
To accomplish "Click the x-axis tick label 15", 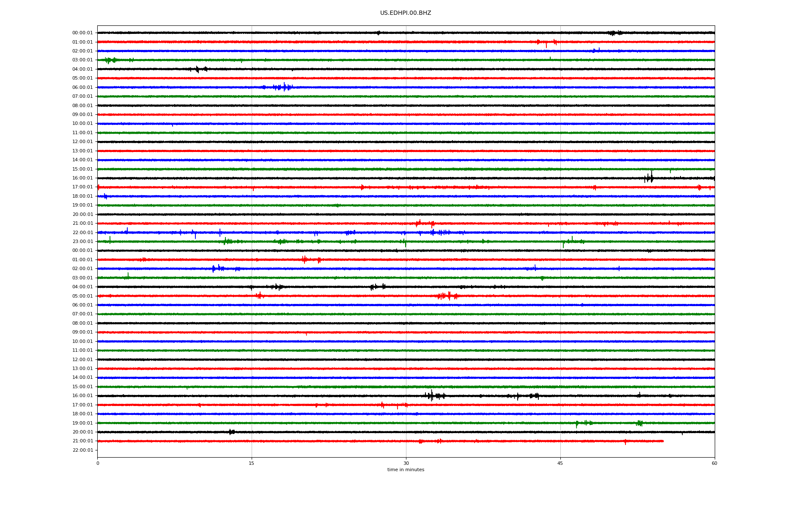I will point(252,463).
